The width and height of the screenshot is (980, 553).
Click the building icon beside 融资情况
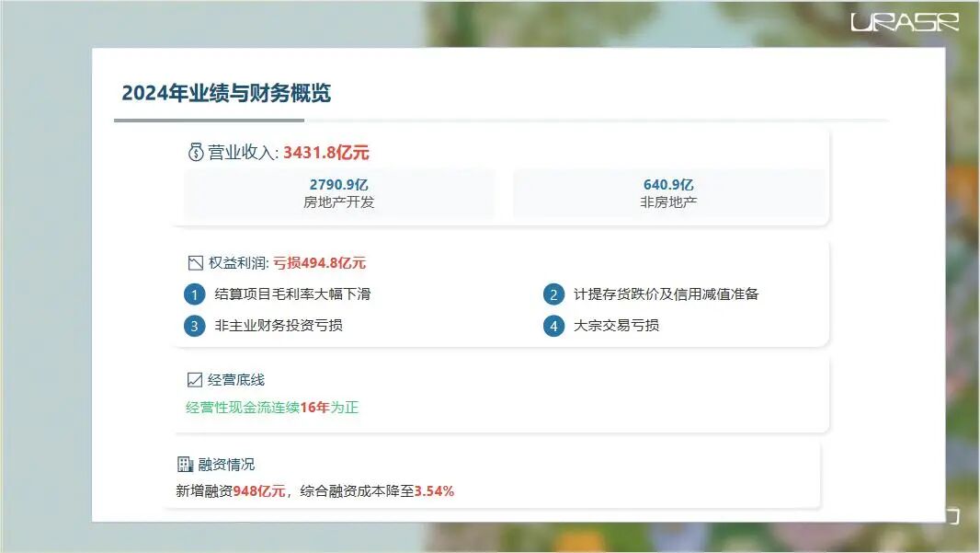point(185,465)
